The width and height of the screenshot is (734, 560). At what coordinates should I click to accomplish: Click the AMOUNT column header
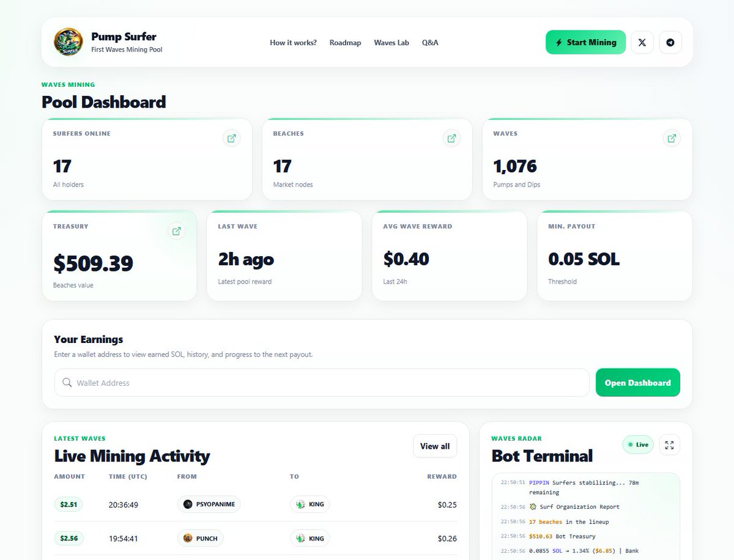point(69,476)
